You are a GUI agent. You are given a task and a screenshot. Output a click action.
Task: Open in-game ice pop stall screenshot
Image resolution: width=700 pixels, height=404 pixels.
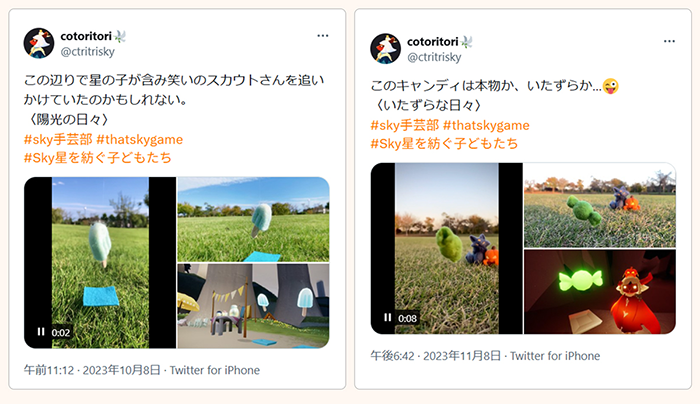pyautogui.click(x=254, y=306)
